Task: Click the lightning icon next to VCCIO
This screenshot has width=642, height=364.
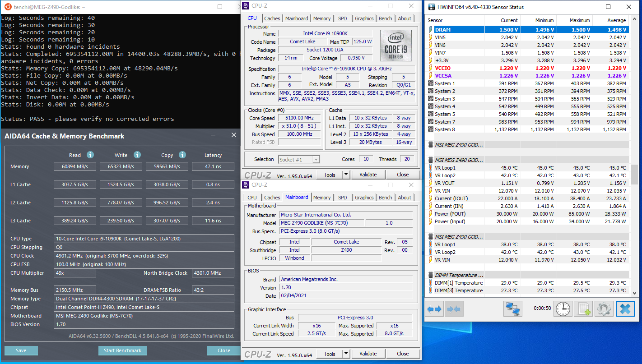Action: pyautogui.click(x=431, y=68)
